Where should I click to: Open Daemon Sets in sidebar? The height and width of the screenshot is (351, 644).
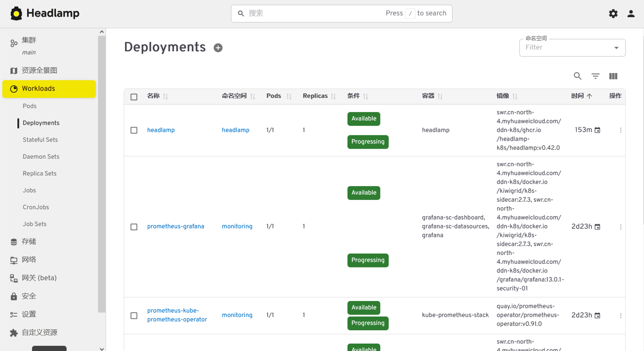pos(41,156)
